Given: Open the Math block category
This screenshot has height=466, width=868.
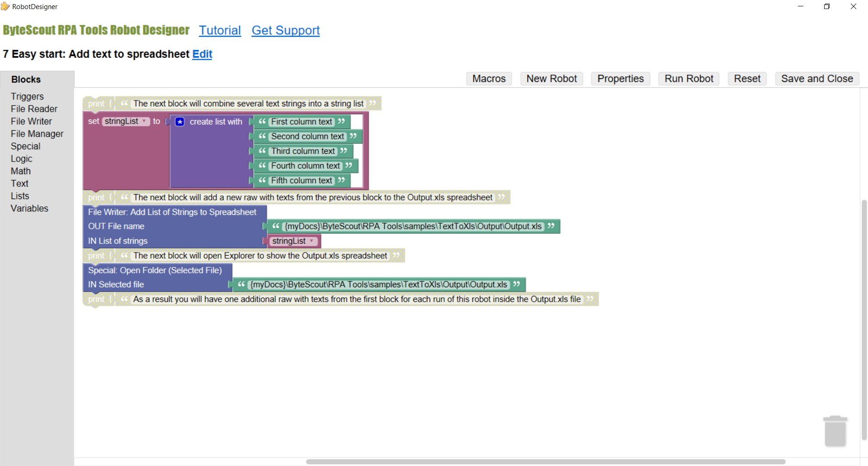Looking at the screenshot, I should tap(20, 171).
